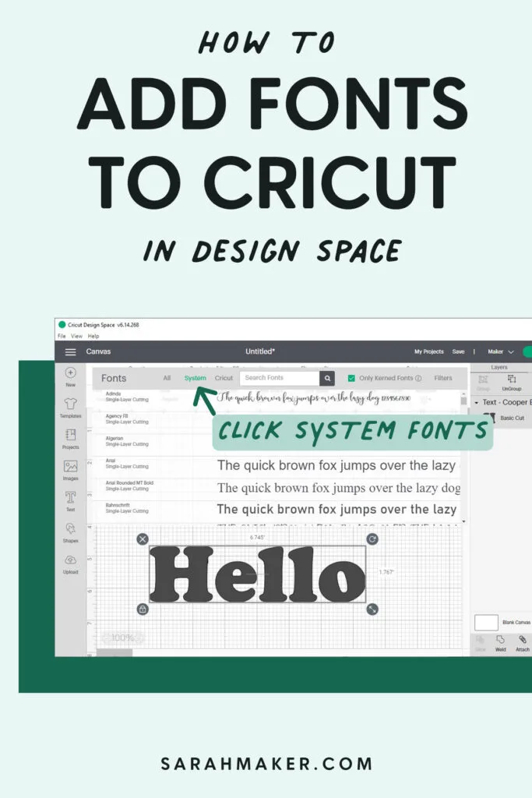Click the font search magnifier button
The image size is (532, 798).
(x=327, y=378)
